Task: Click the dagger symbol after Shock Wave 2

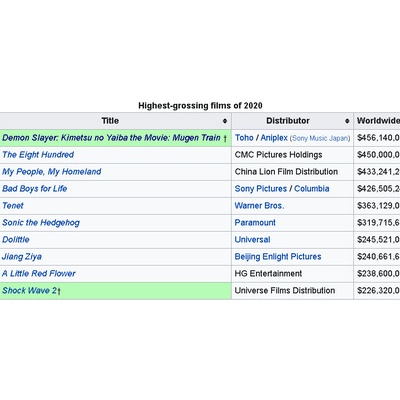Action: (59, 291)
